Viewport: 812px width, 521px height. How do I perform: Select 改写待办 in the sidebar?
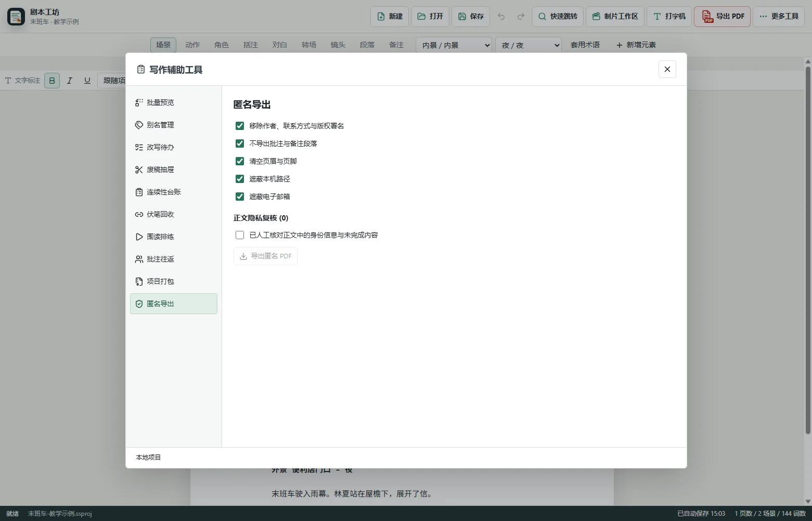click(x=173, y=147)
